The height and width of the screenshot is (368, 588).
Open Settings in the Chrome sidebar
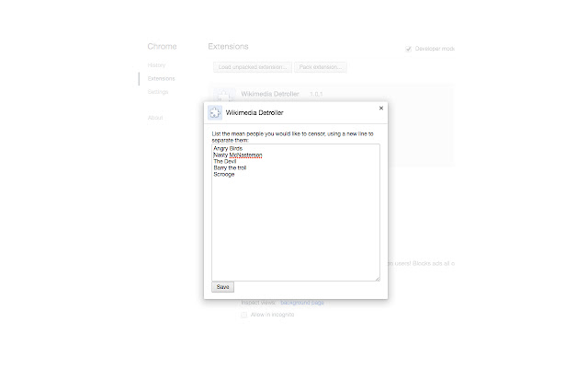click(158, 92)
